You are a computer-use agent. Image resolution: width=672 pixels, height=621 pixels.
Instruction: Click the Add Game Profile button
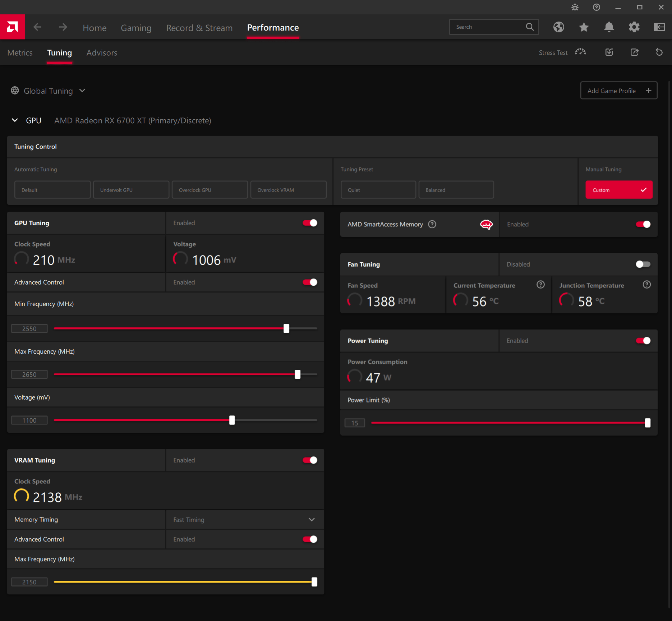click(618, 90)
